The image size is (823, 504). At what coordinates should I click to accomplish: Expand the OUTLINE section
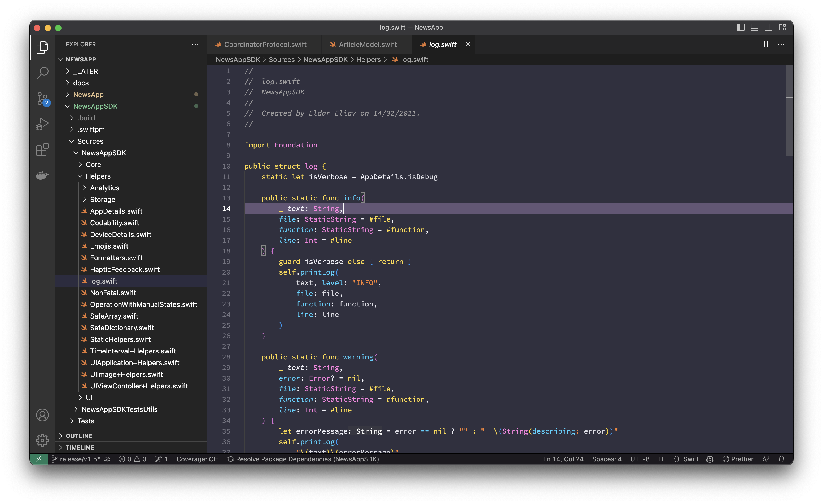pyautogui.click(x=131, y=436)
